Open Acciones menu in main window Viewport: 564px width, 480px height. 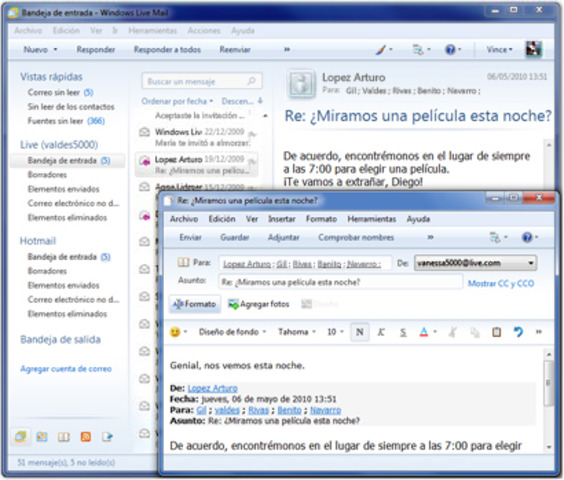(204, 31)
